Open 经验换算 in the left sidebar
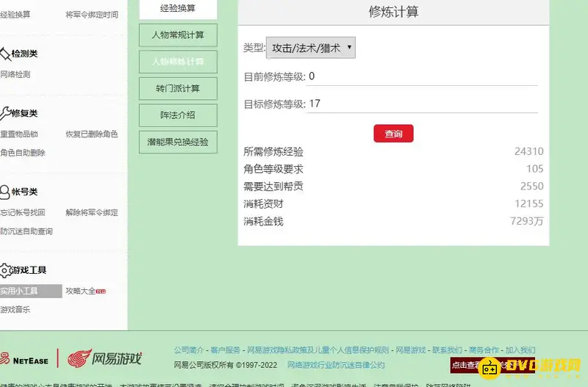 point(15,15)
